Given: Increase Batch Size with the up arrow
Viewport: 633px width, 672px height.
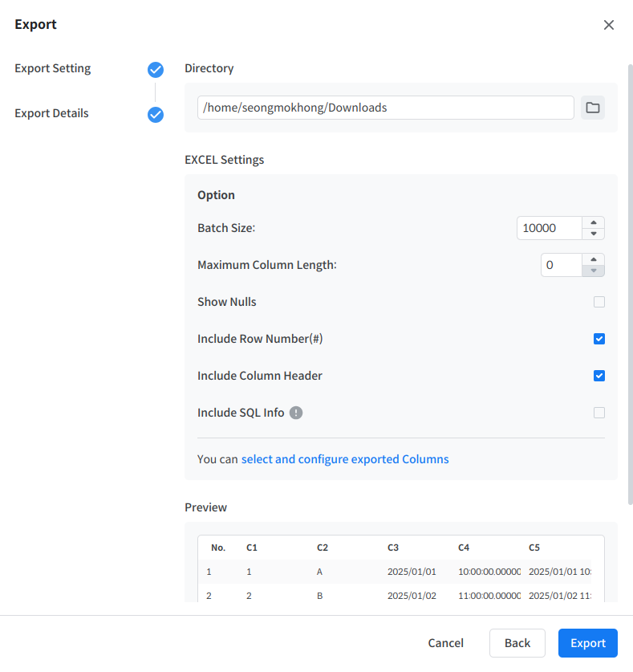Looking at the screenshot, I should click(x=593, y=222).
